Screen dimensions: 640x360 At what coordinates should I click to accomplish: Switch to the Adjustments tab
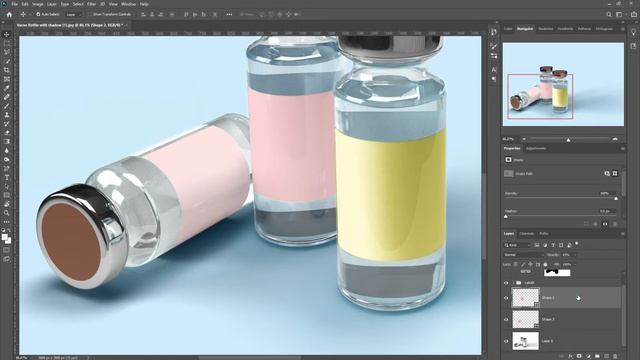click(x=536, y=149)
